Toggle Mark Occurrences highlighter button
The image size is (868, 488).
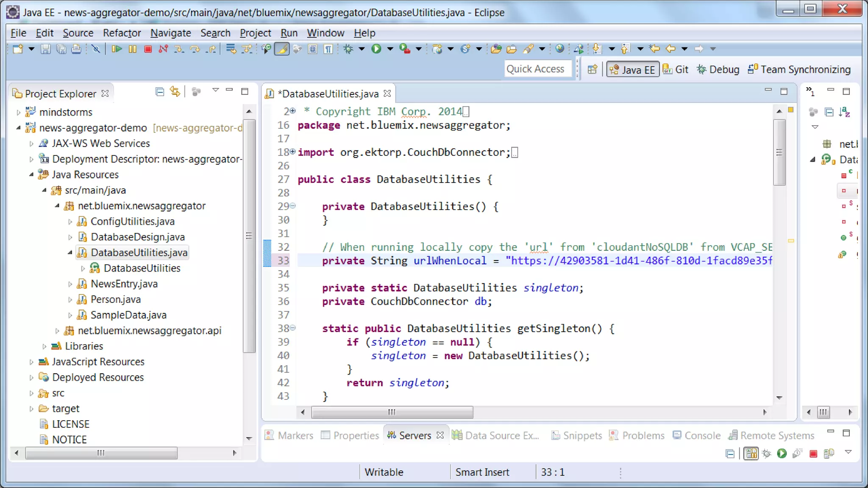[x=282, y=49]
